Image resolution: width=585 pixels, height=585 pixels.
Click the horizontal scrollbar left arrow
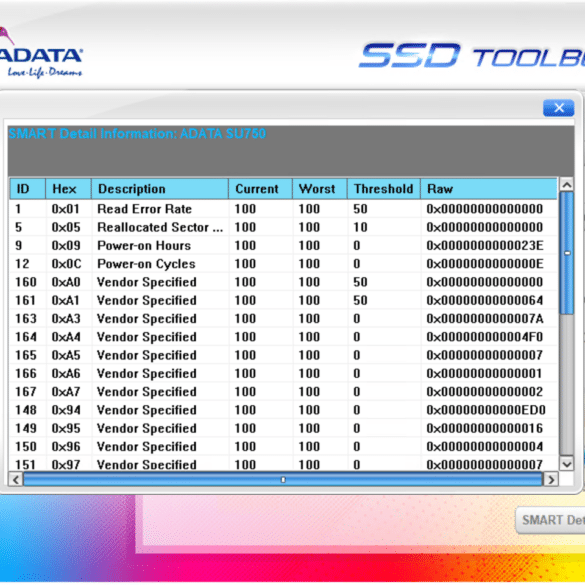tap(16, 479)
